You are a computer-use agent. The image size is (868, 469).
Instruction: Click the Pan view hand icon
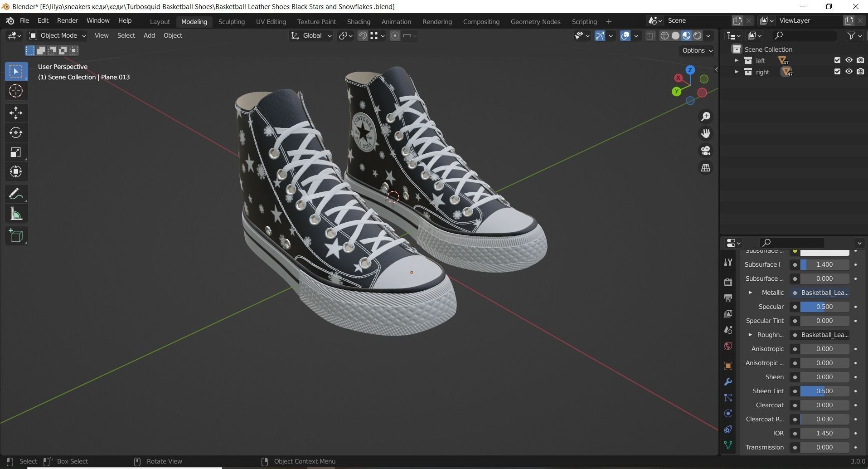(706, 133)
